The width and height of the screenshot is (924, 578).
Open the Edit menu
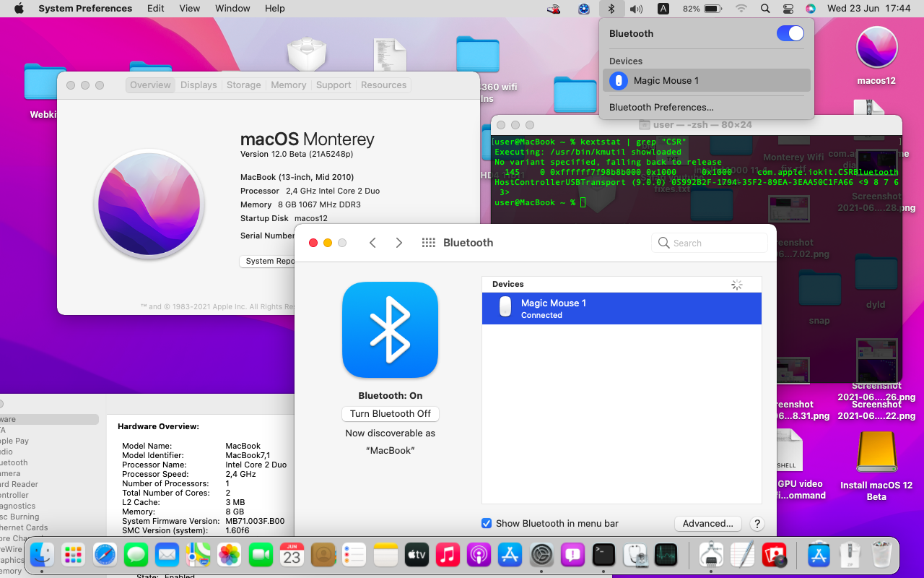coord(155,9)
